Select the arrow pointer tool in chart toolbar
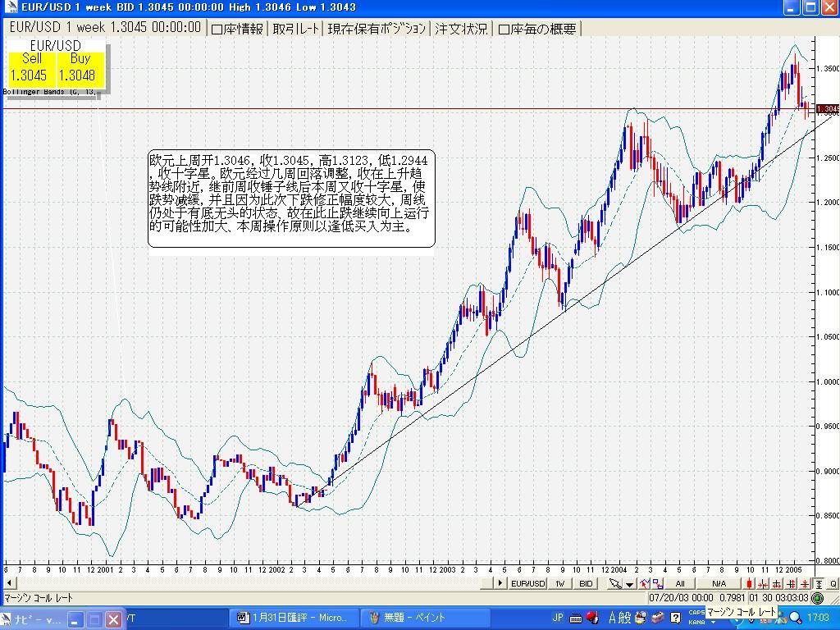Screen dimensions: 840x630 point(615,583)
